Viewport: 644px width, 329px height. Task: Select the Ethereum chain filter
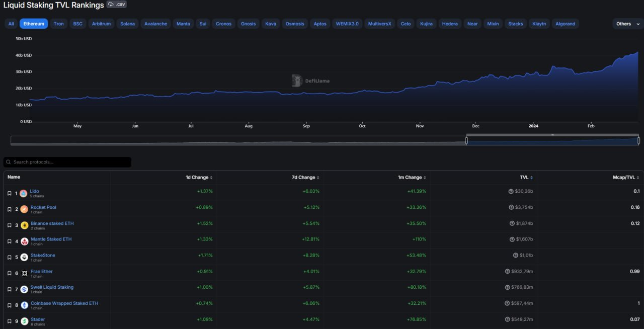(x=34, y=24)
